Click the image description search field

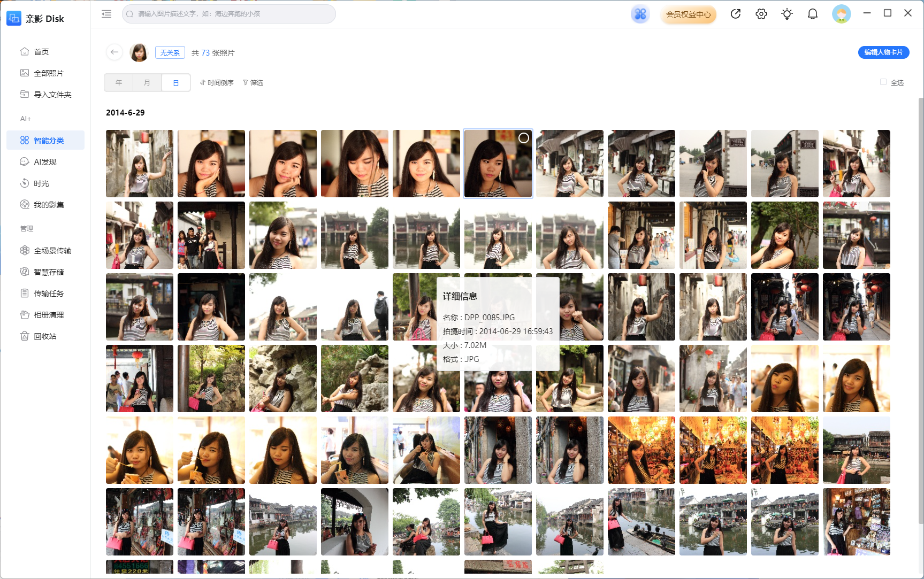coord(229,14)
